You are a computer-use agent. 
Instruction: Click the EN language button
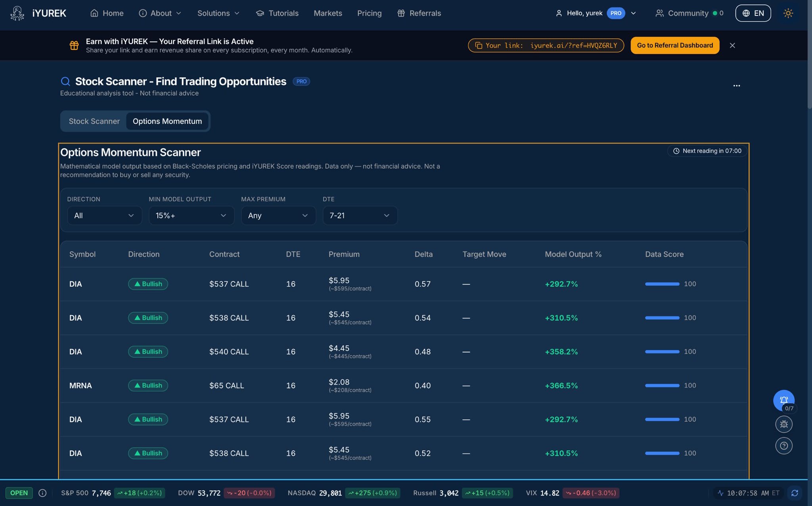753,13
